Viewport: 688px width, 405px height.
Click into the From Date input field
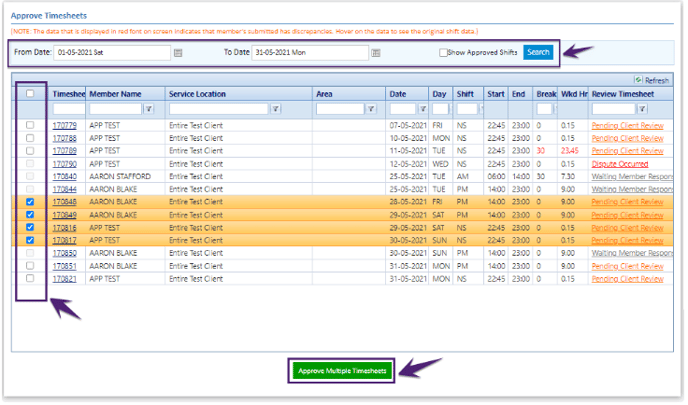click(x=112, y=53)
